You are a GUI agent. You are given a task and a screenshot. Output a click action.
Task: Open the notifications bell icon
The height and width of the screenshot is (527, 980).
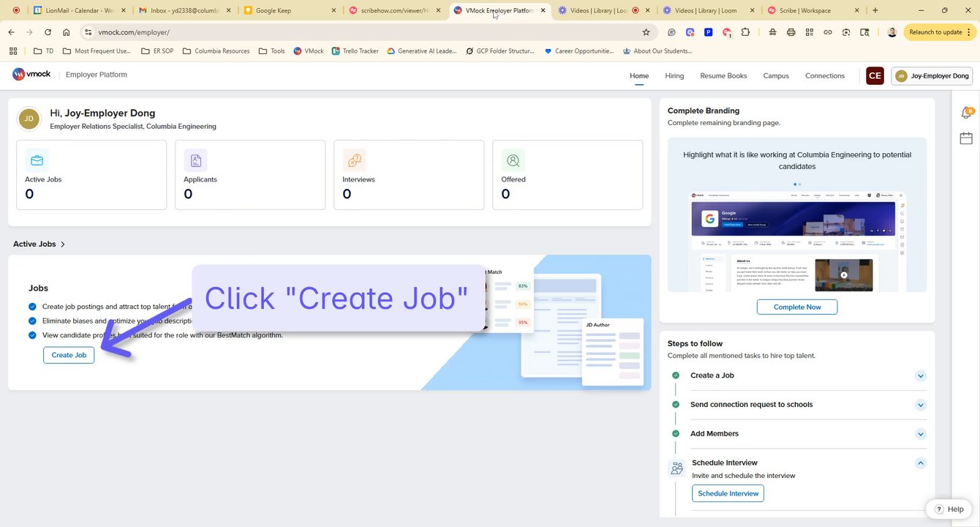pos(966,113)
